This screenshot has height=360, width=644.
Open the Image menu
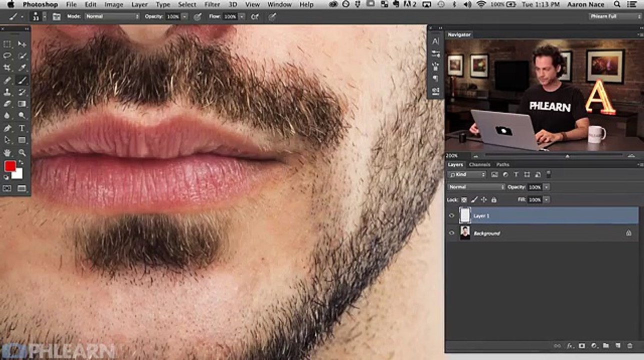(x=114, y=4)
